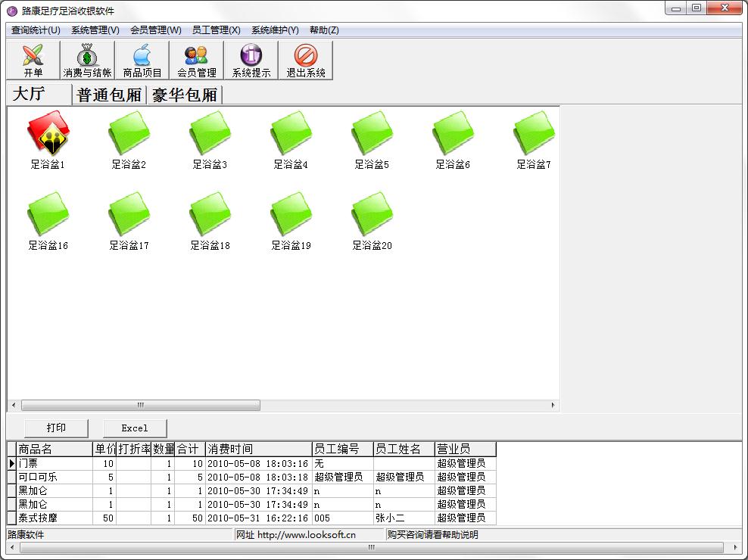Image resolution: width=748 pixels, height=560 pixels.
Task: Click the room panel horizontal scrollbar thumb
Action: pyautogui.click(x=141, y=406)
